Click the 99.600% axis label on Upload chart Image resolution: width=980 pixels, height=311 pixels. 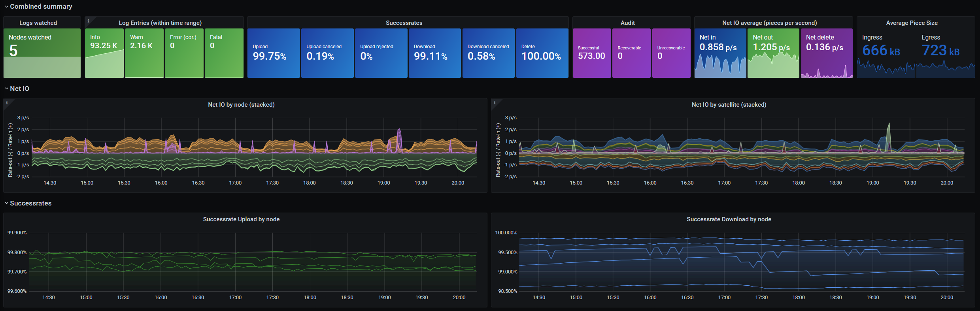pos(17,291)
